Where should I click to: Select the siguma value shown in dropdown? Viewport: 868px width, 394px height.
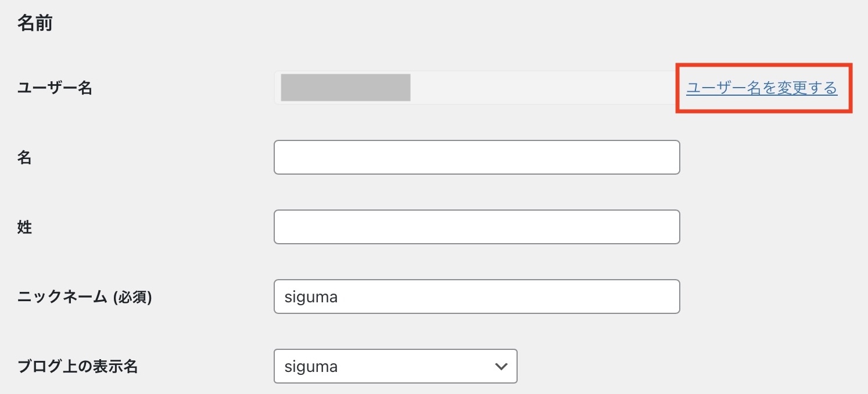click(x=311, y=367)
